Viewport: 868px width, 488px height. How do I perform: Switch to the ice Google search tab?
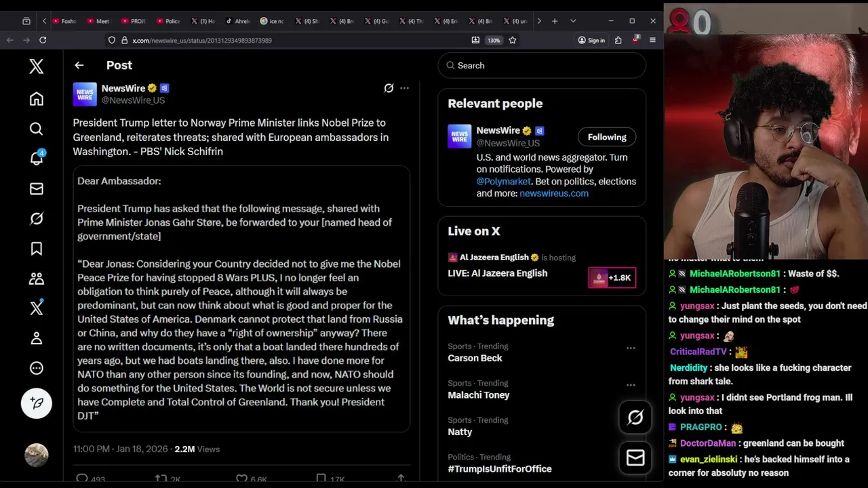pos(273,21)
